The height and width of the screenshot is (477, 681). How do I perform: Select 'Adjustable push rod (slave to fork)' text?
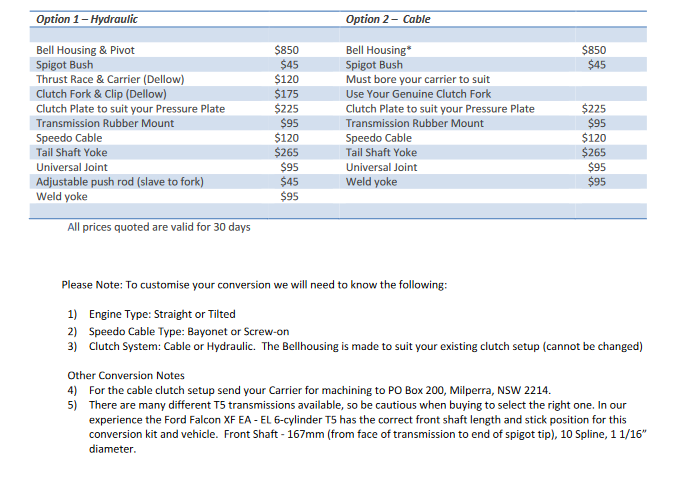click(x=120, y=182)
